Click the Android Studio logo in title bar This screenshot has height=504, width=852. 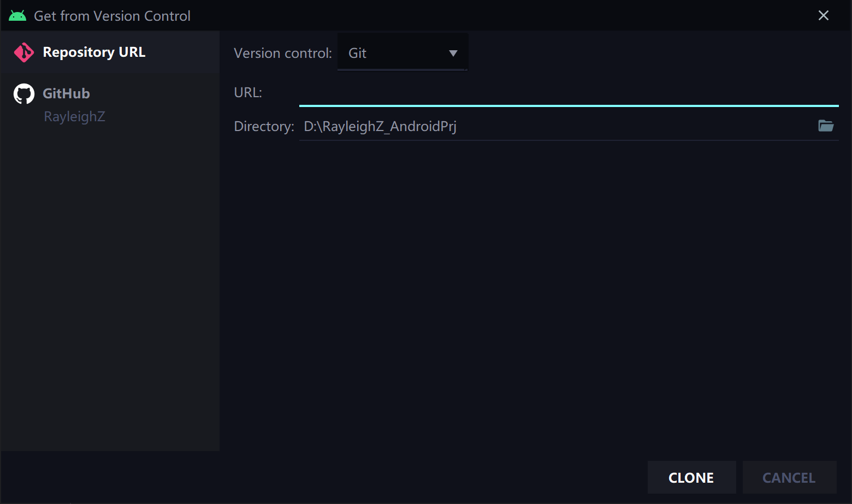tap(17, 16)
